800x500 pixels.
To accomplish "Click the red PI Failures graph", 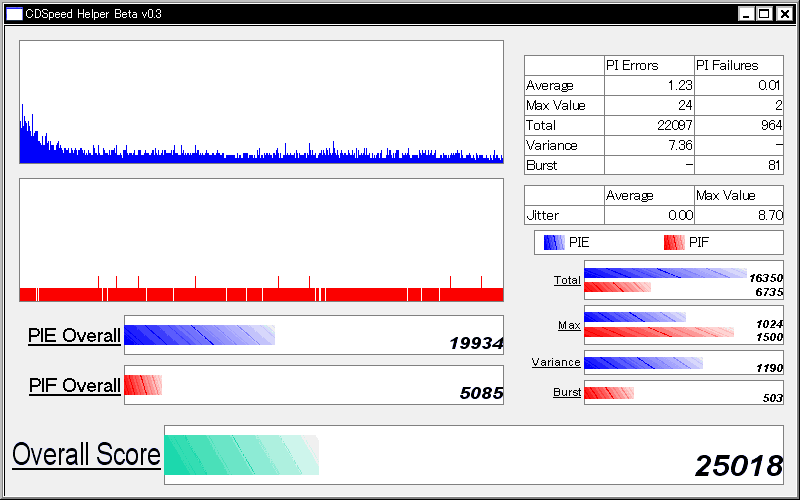I will [x=261, y=240].
